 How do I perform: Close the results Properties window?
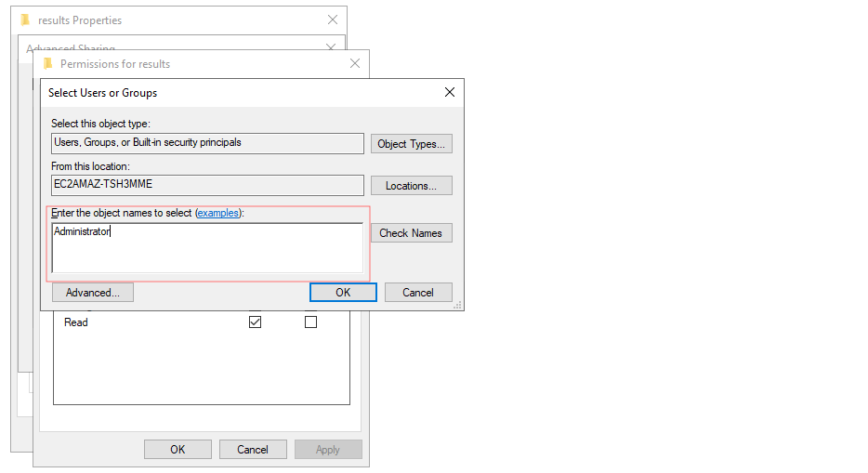click(333, 20)
